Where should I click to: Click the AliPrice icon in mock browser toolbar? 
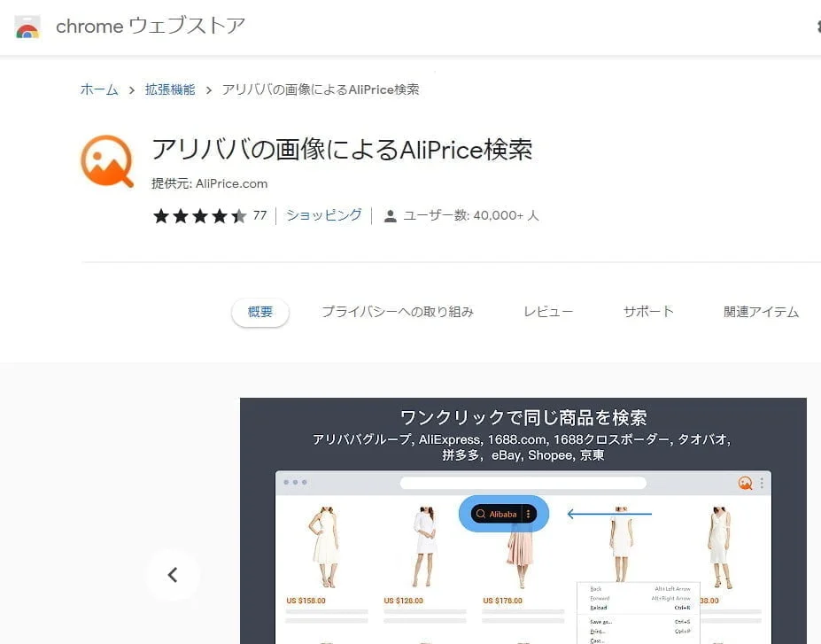(x=745, y=483)
